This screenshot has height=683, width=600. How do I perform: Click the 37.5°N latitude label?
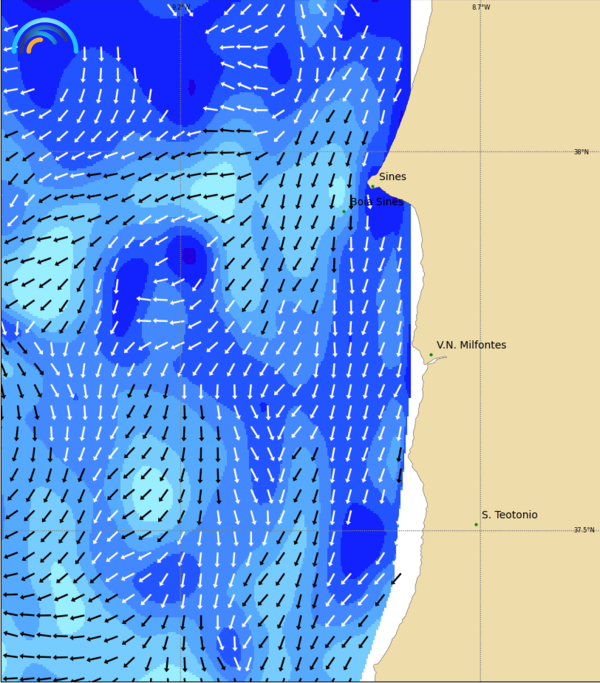click(583, 530)
